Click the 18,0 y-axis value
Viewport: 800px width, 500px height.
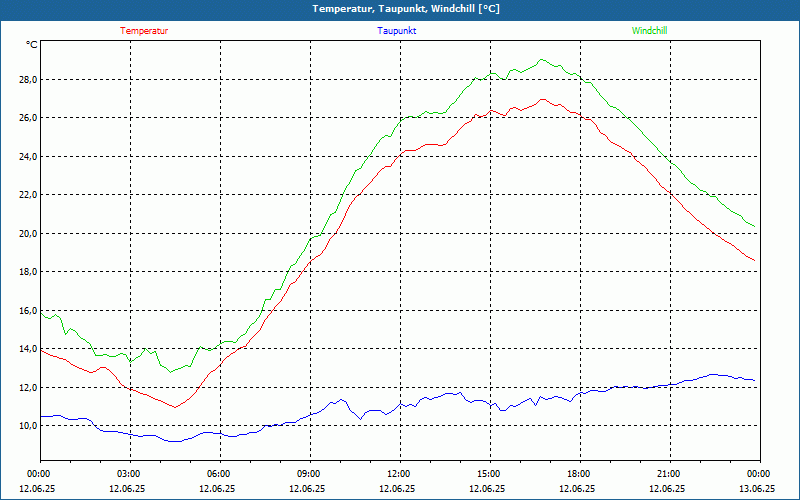pos(29,272)
